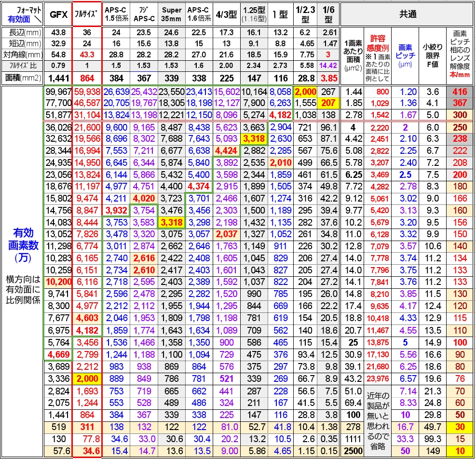Select the red 2,610 cell
The image size is (476, 459).
(x=144, y=270)
